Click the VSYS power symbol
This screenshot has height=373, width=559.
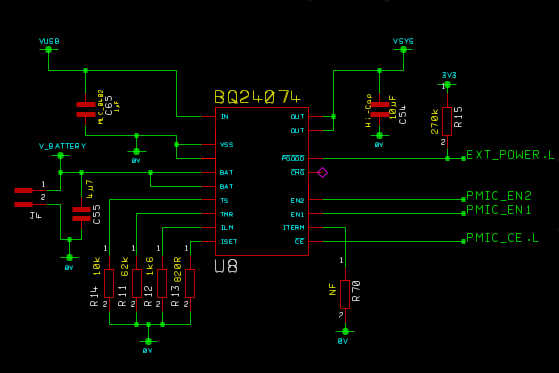(x=403, y=46)
